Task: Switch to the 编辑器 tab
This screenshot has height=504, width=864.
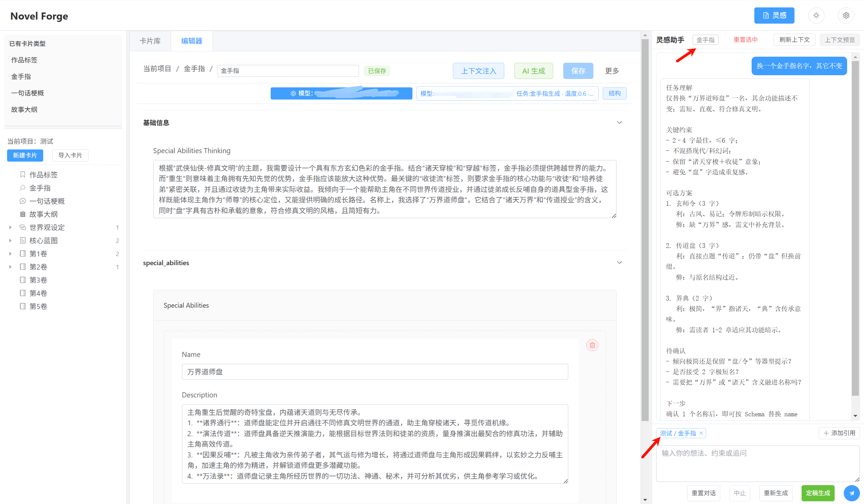Action: point(192,41)
